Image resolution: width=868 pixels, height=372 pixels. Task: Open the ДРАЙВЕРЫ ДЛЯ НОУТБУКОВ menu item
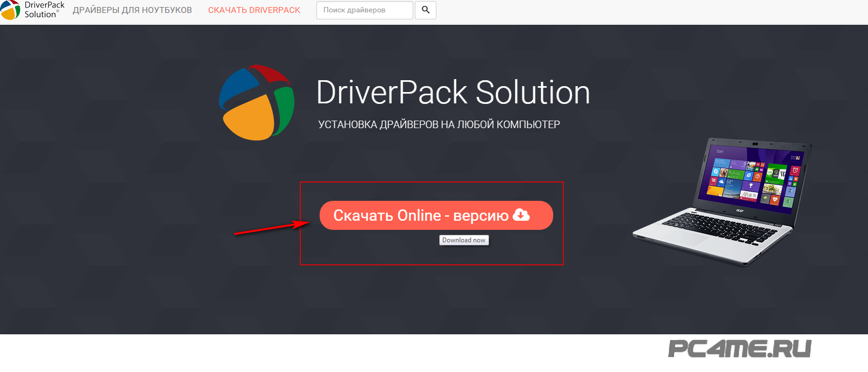coord(132,10)
